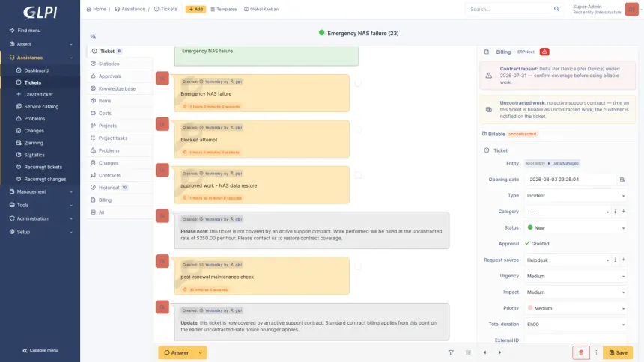Select the Project tasks tab
Image resolution: width=644 pixels, height=362 pixels.
coord(120,138)
